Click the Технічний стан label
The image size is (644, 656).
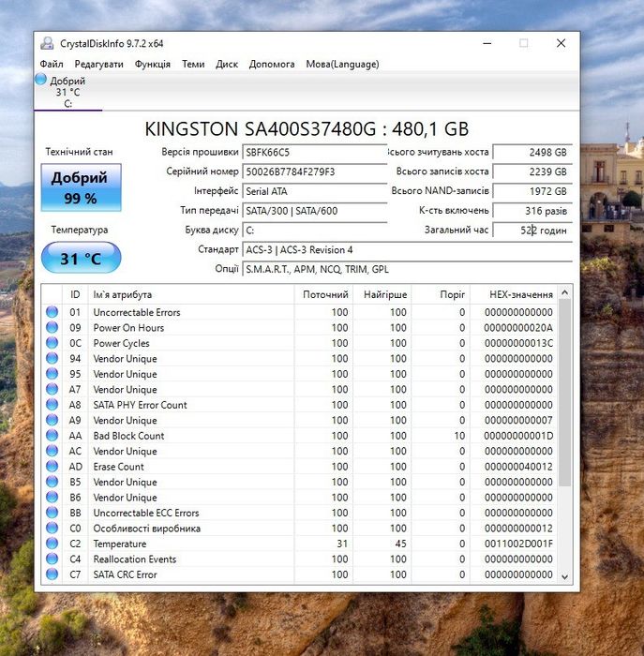tap(79, 152)
